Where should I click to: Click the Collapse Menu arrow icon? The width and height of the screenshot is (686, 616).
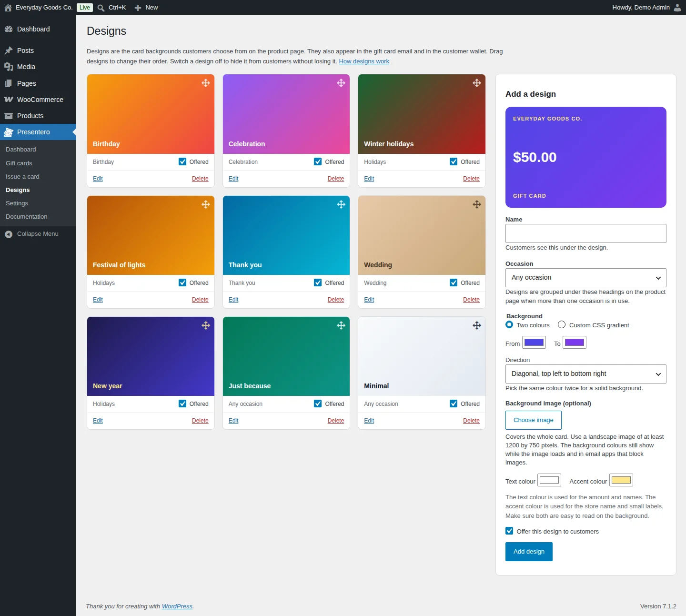click(x=9, y=234)
